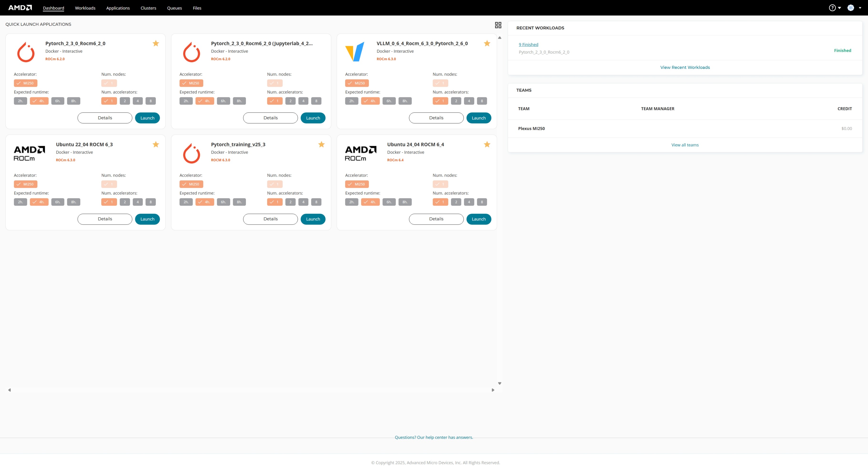Click PyTorch logo on Pytorch_training_v25_3 card
The width and height of the screenshot is (868, 472).
(191, 153)
